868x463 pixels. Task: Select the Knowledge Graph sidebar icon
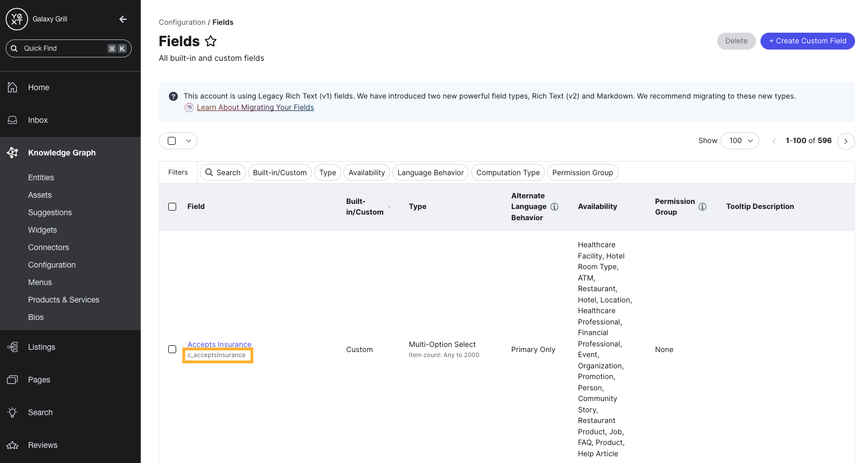(x=12, y=152)
